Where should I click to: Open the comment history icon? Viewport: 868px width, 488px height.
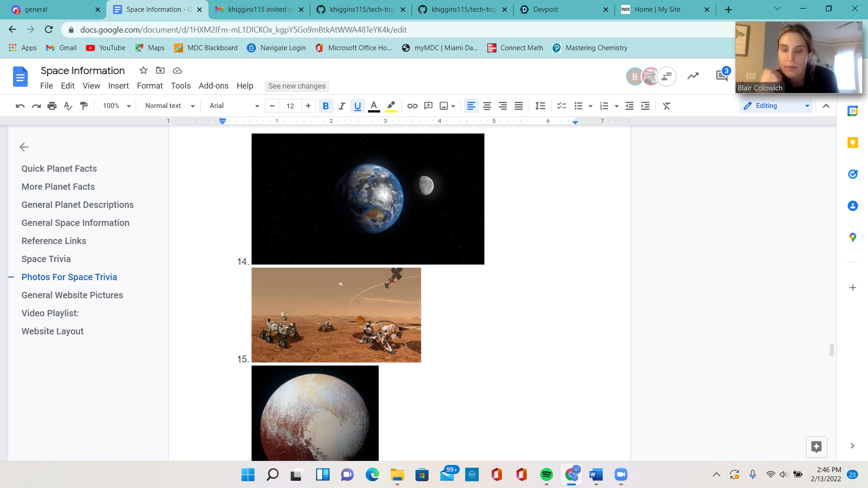pos(722,76)
